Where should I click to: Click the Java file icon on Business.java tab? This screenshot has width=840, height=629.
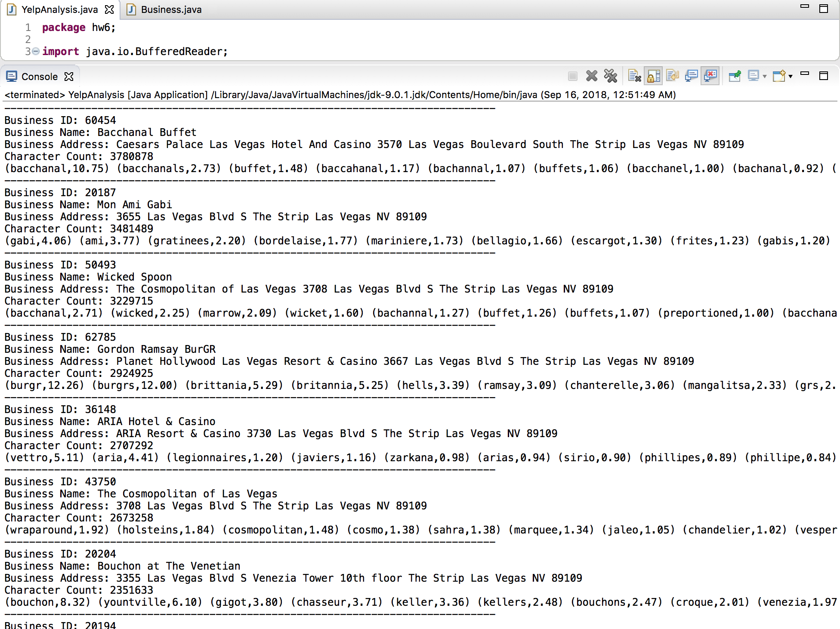(131, 9)
